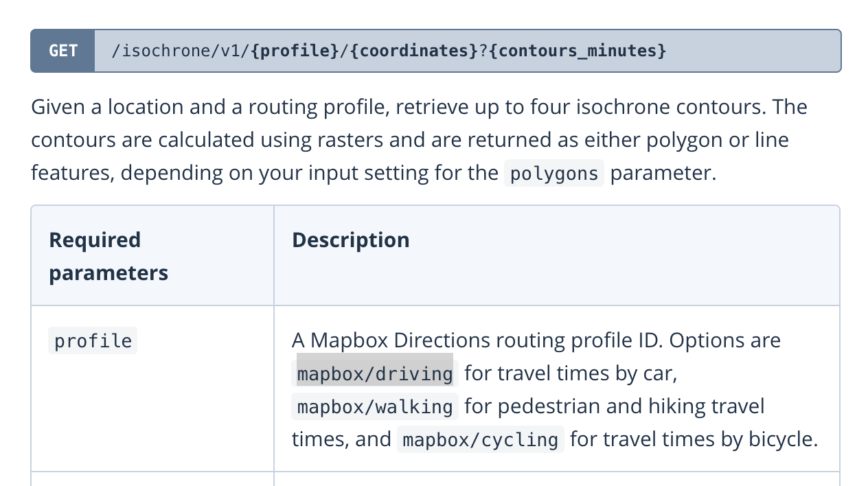Click 'for travel times by bicycle' text
This screenshot has width=868, height=486.
pos(694,439)
